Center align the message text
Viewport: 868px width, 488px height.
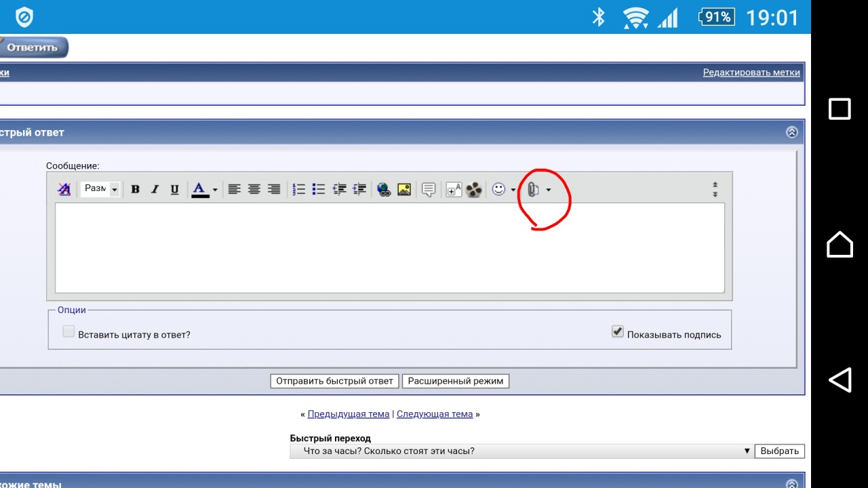click(254, 190)
